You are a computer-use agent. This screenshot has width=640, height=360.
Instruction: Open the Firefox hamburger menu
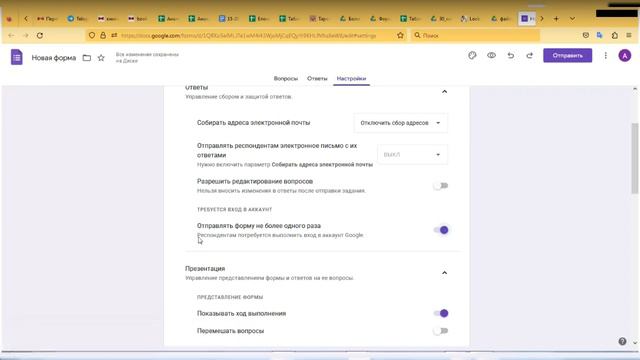629,36
